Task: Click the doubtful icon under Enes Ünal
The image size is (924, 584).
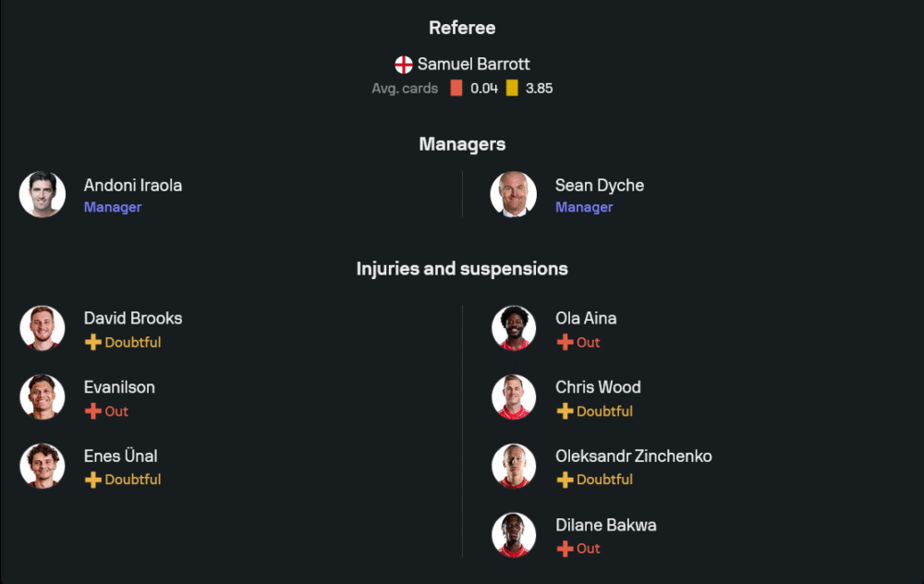Action: click(93, 480)
